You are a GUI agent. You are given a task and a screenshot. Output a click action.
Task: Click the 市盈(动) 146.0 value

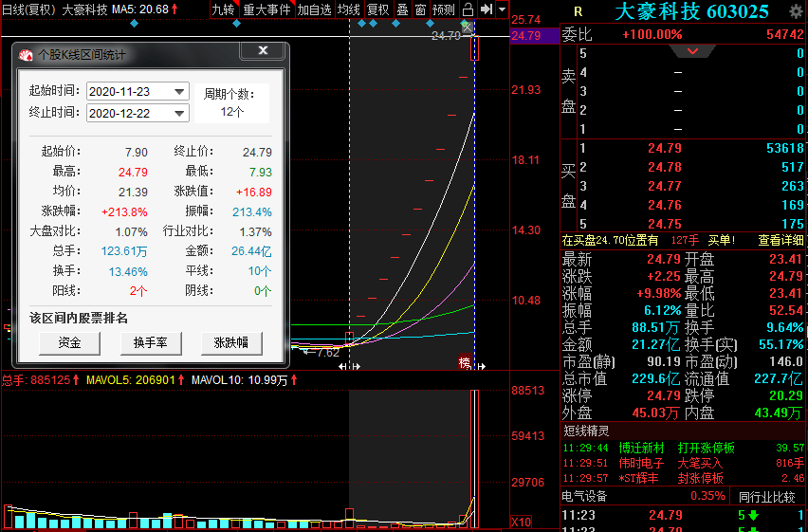click(x=786, y=362)
